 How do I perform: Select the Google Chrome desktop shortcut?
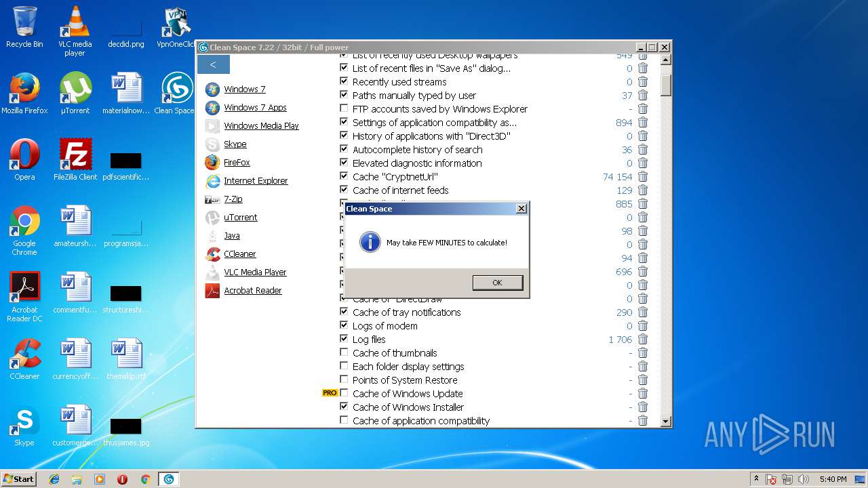click(24, 230)
